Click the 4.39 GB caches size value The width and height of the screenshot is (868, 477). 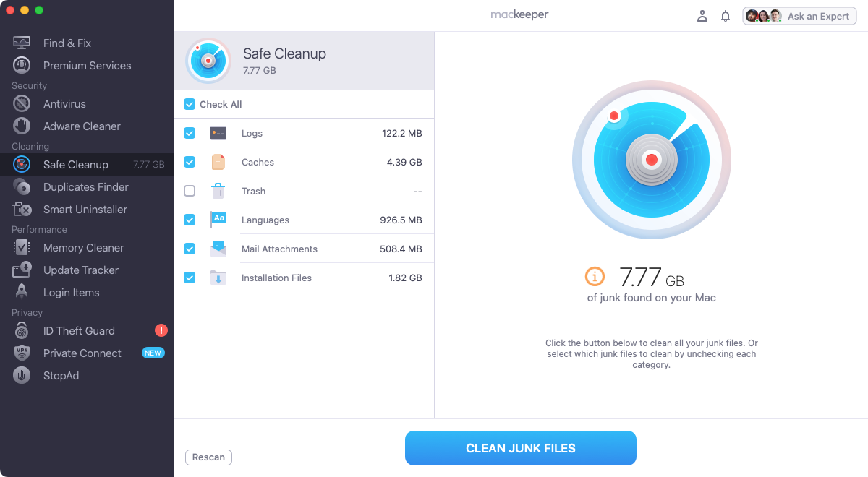pyautogui.click(x=404, y=162)
